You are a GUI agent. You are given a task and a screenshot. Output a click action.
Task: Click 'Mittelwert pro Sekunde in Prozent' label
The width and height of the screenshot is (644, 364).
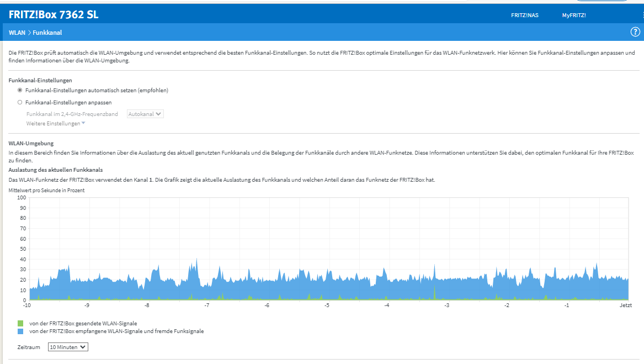[x=46, y=191]
